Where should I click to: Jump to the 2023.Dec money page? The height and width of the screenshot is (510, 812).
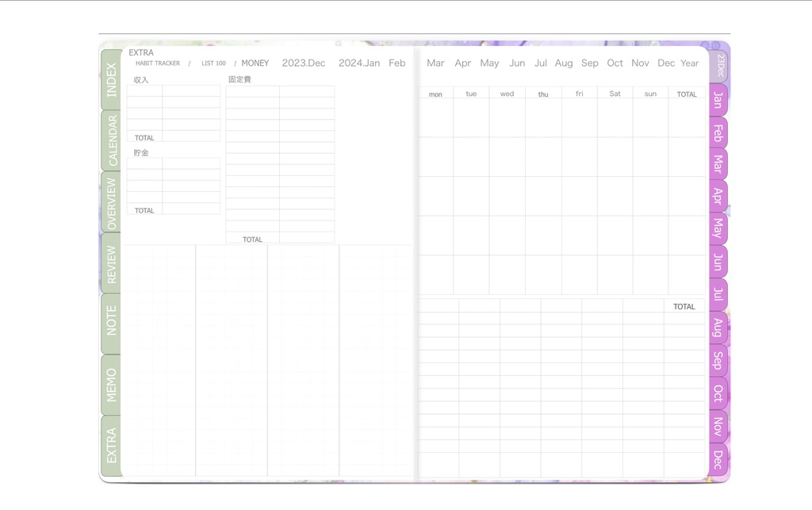click(x=304, y=63)
